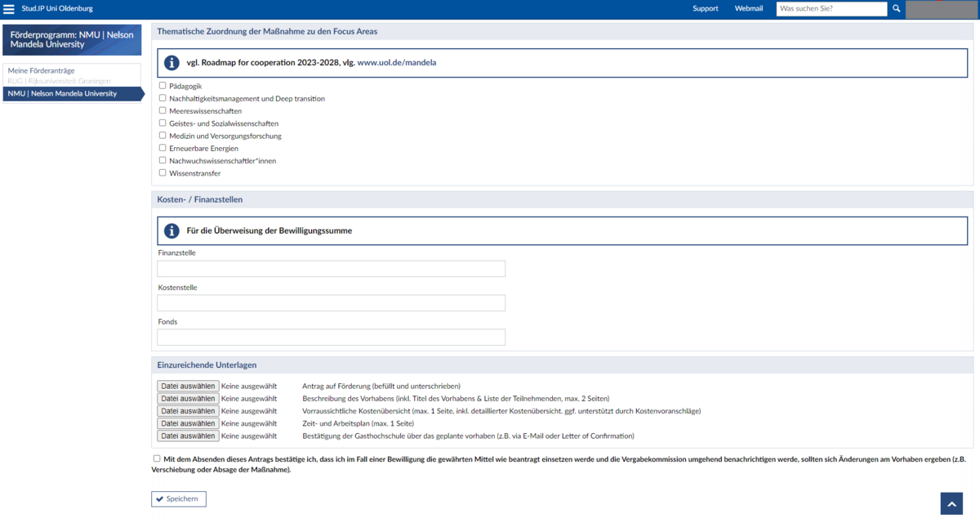
Task: Click Speichern to save the application
Action: pos(178,498)
